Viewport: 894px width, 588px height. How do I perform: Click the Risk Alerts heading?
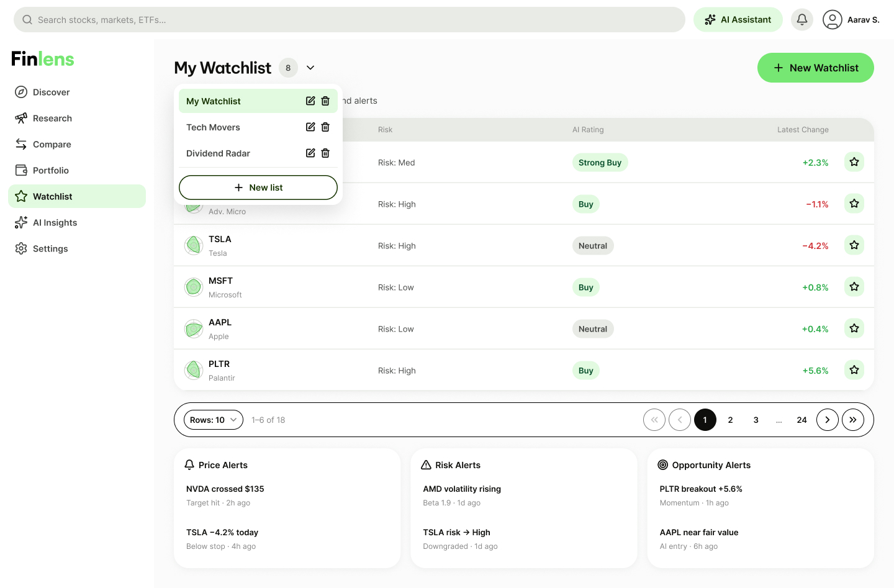click(458, 465)
